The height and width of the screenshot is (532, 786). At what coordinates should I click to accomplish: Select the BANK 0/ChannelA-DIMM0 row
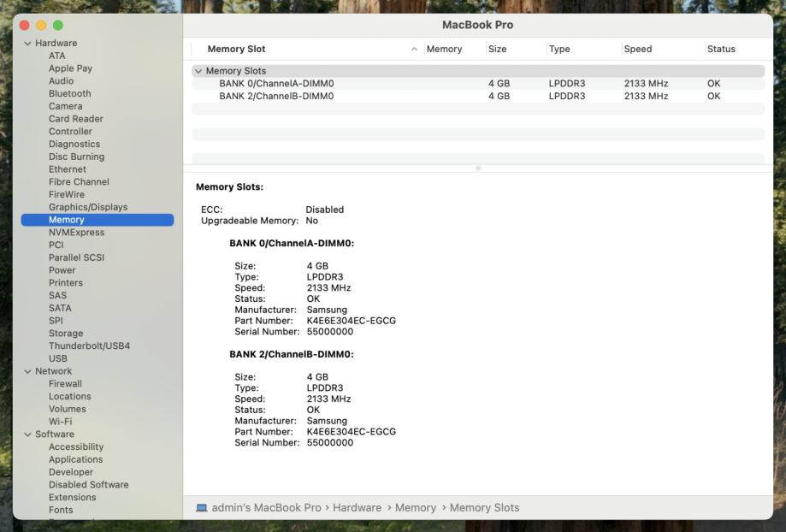[x=276, y=84]
